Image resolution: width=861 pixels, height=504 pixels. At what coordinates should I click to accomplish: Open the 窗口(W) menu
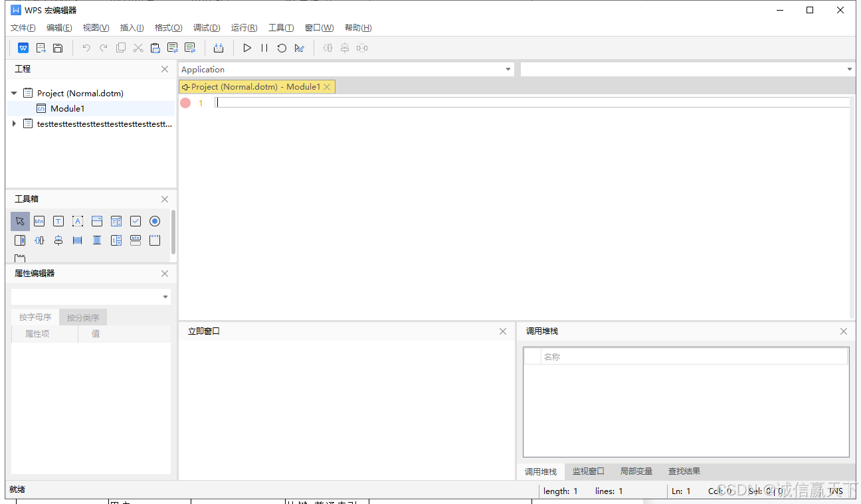click(x=319, y=28)
